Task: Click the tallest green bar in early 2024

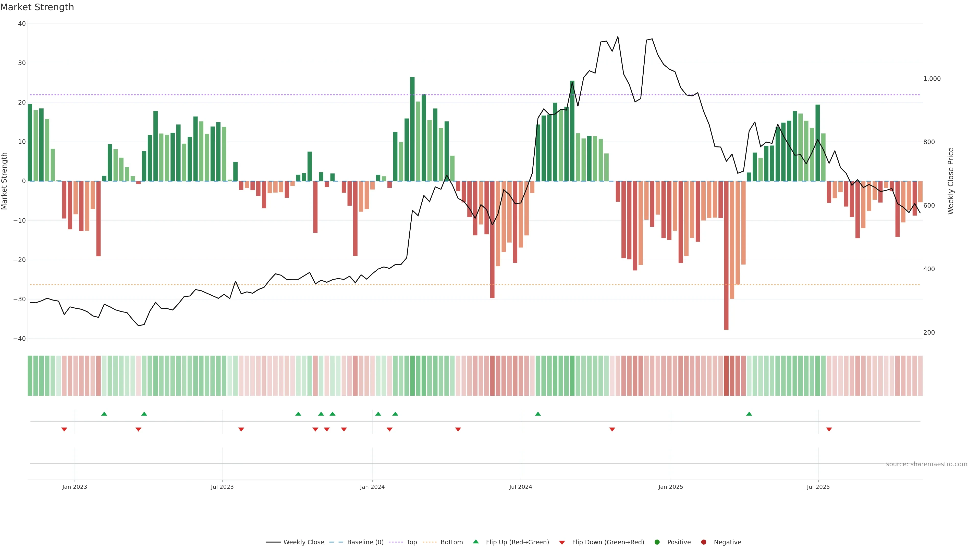Action: tap(412, 129)
